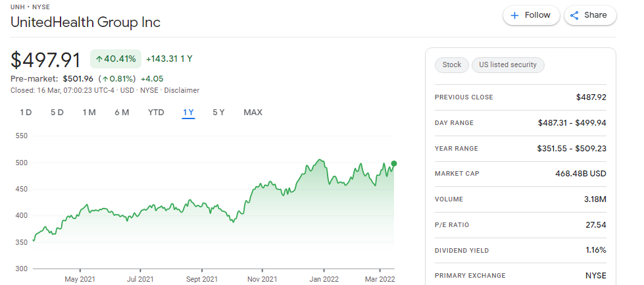Click the Nov 2021 axis label
Image resolution: width=644 pixels, height=285 pixels.
(262, 279)
